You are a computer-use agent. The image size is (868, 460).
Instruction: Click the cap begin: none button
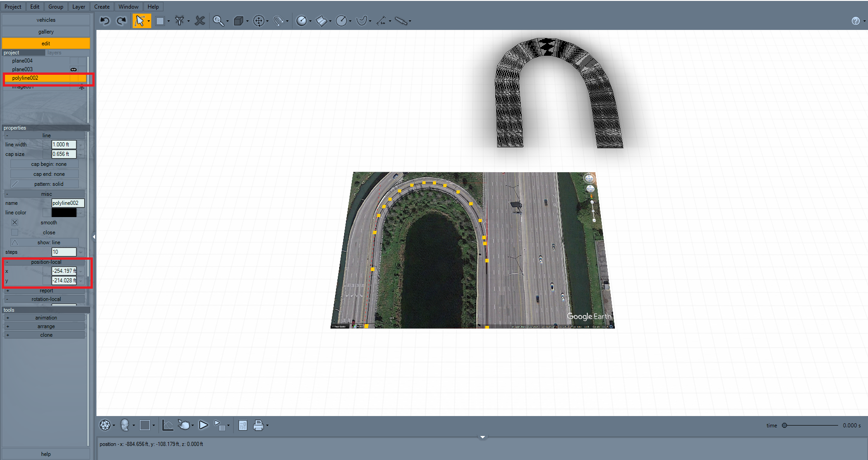click(44, 164)
